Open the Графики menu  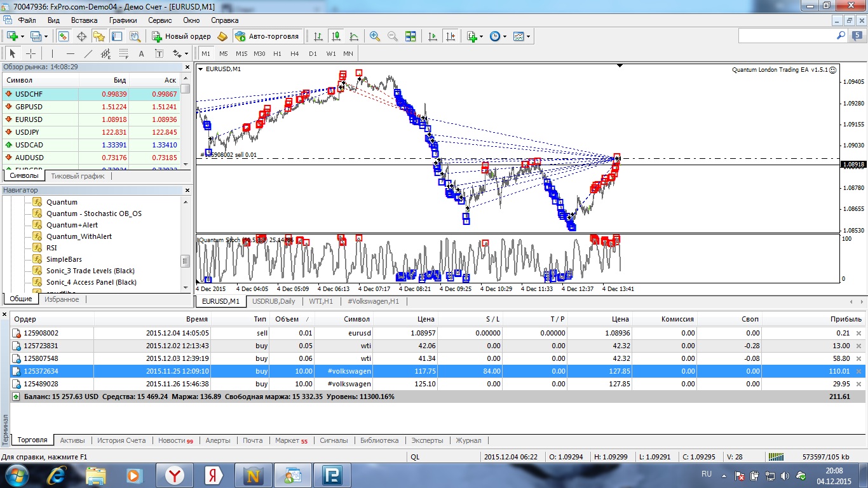tap(123, 20)
